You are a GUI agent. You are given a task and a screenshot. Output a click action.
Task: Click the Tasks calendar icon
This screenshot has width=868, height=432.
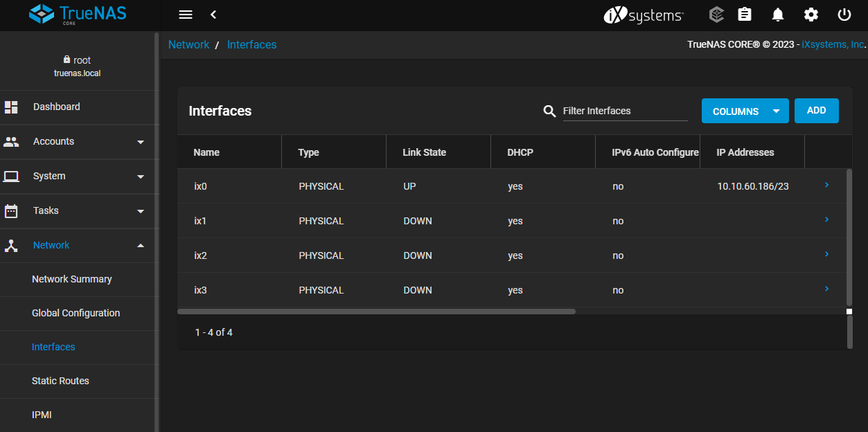11,210
